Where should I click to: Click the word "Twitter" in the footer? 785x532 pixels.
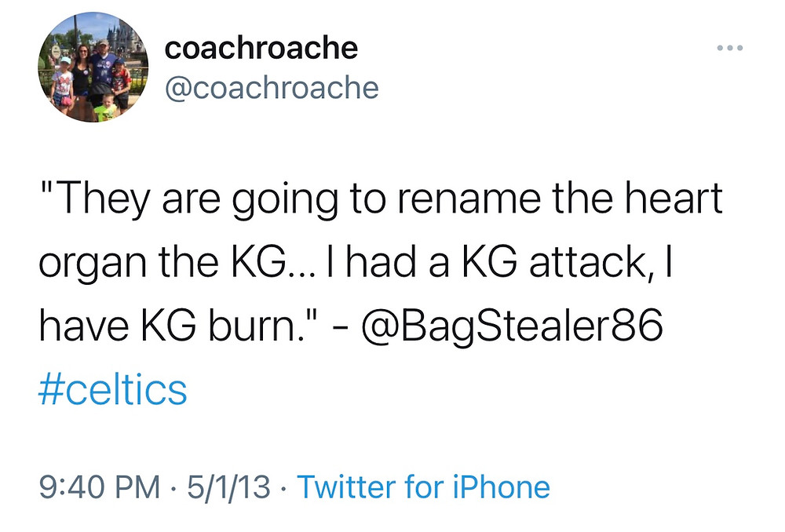pos(346,487)
